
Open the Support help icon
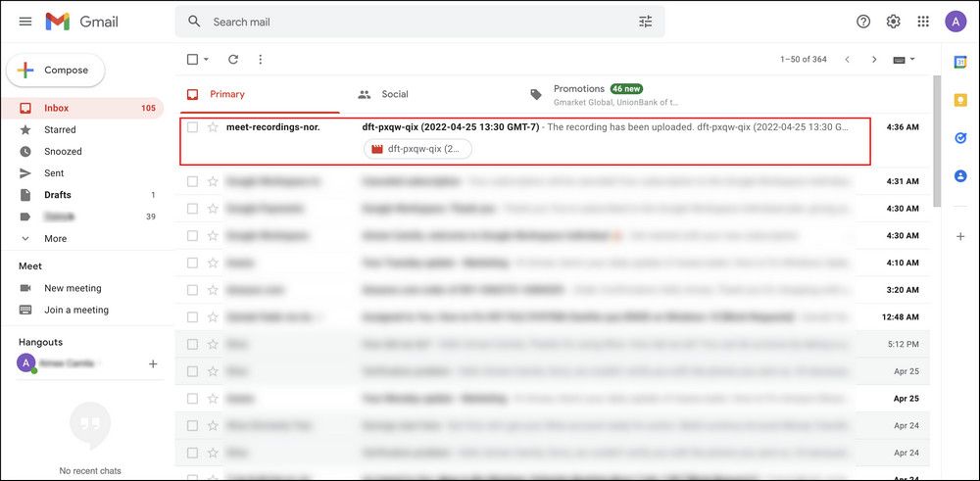863,22
